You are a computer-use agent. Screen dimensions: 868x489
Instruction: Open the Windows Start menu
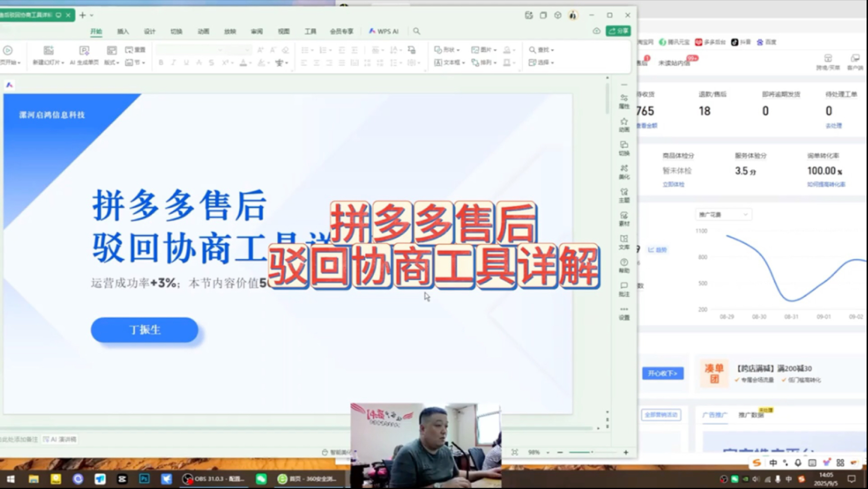[x=10, y=479]
